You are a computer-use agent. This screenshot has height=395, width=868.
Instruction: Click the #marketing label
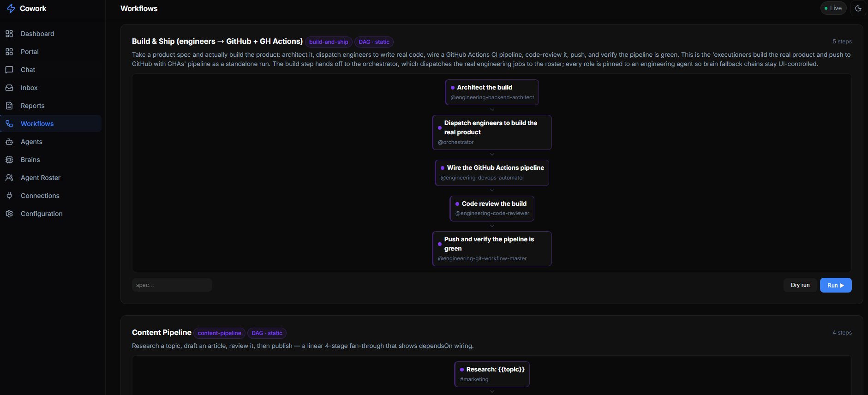pos(474,379)
